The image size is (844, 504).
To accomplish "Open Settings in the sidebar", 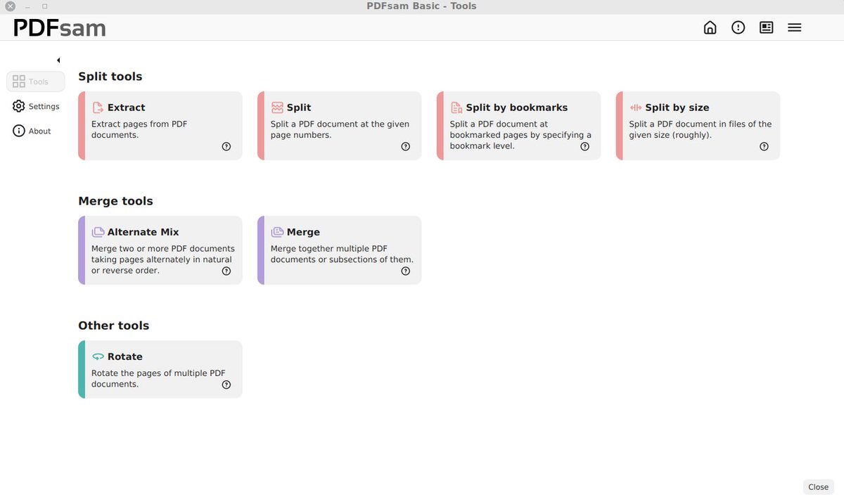I will pyautogui.click(x=36, y=106).
